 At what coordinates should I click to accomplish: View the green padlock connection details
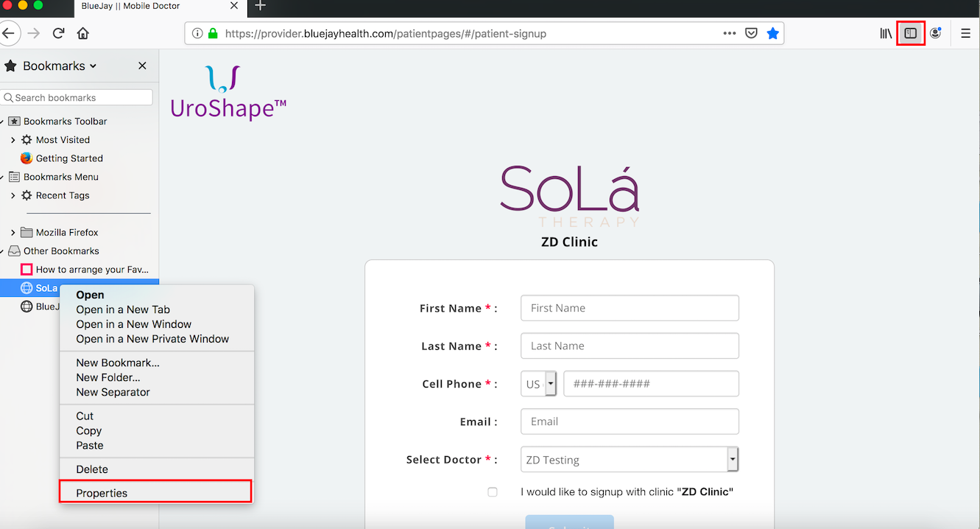tap(214, 33)
